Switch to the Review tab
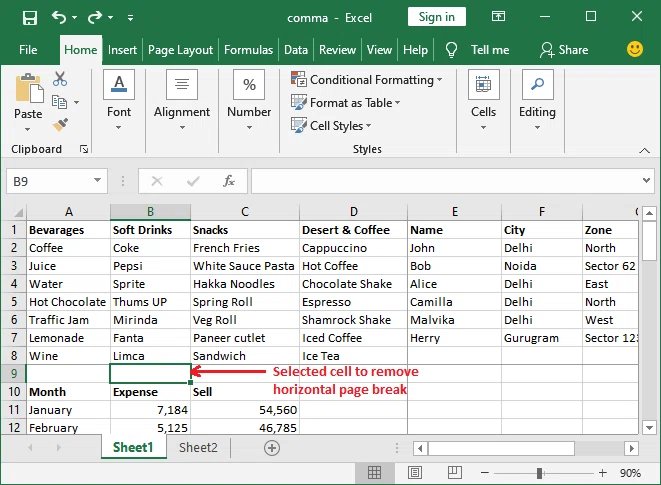The width and height of the screenshot is (661, 485). pos(337,50)
